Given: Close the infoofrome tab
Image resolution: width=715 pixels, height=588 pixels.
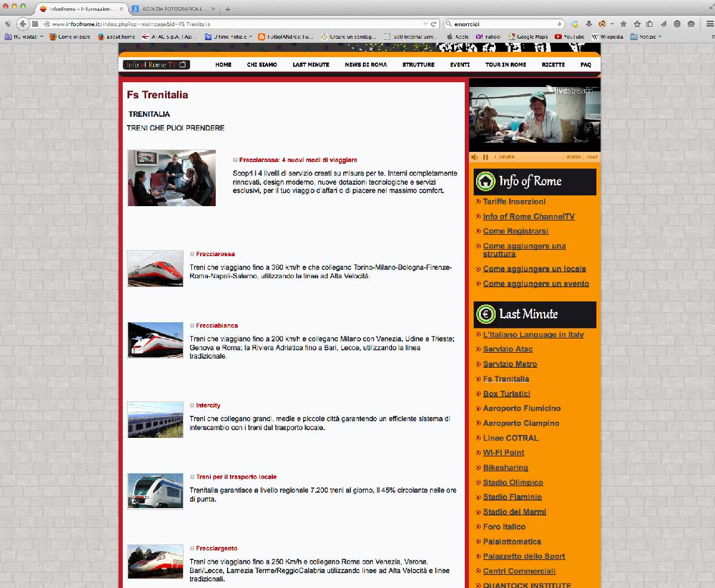Looking at the screenshot, I should coord(122,9).
